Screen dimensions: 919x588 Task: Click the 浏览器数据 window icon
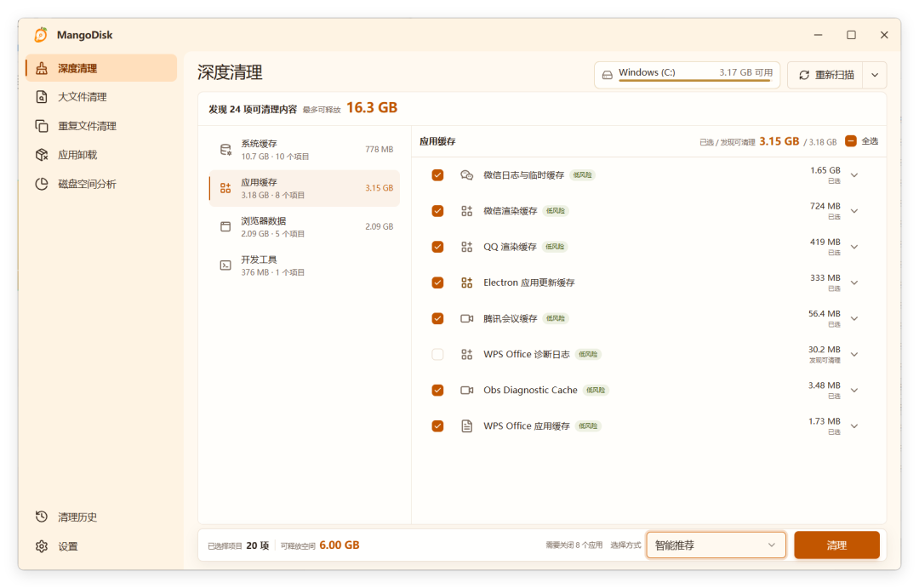[225, 226]
